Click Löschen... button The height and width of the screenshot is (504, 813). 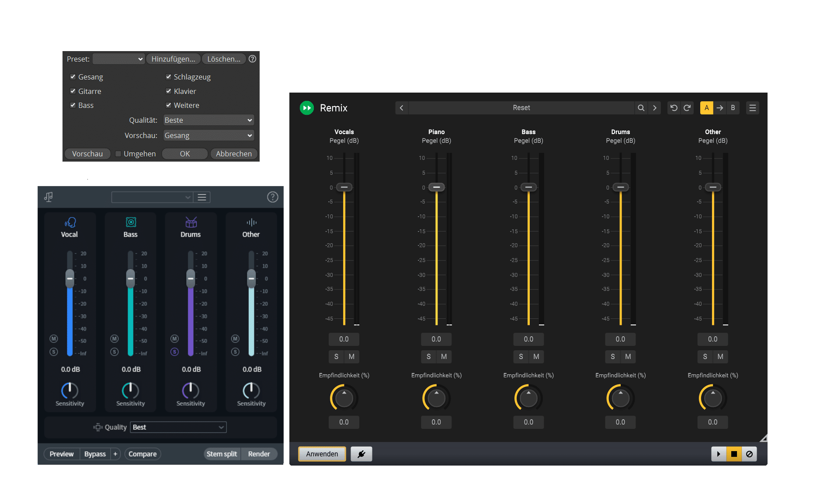(x=224, y=59)
